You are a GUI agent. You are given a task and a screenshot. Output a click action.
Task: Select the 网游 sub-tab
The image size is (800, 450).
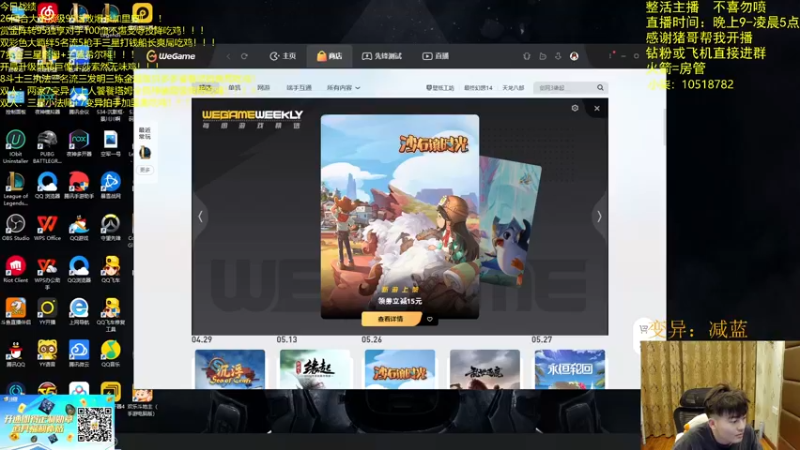tap(263, 88)
